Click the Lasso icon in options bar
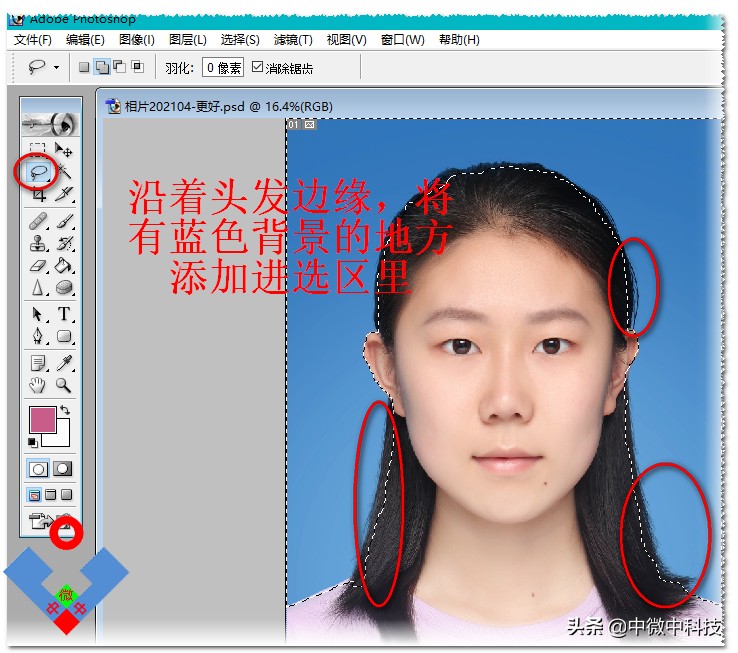Image resolution: width=738 pixels, height=653 pixels. 37,67
